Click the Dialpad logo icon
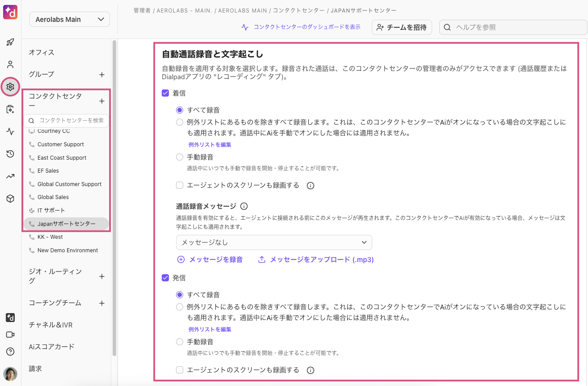 [10, 12]
